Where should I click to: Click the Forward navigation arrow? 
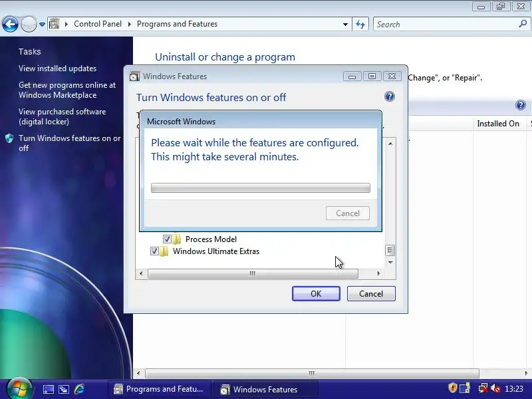[29, 24]
